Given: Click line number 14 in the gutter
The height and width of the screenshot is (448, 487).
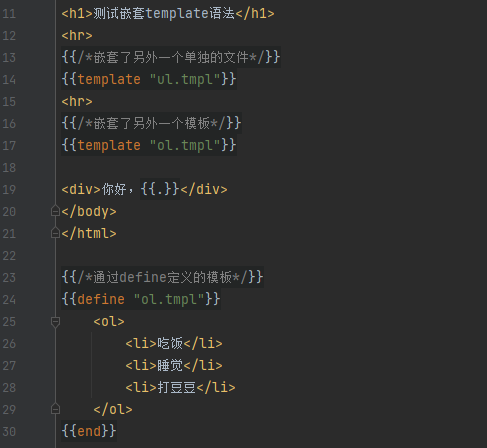Looking at the screenshot, I should pyautogui.click(x=9, y=80).
